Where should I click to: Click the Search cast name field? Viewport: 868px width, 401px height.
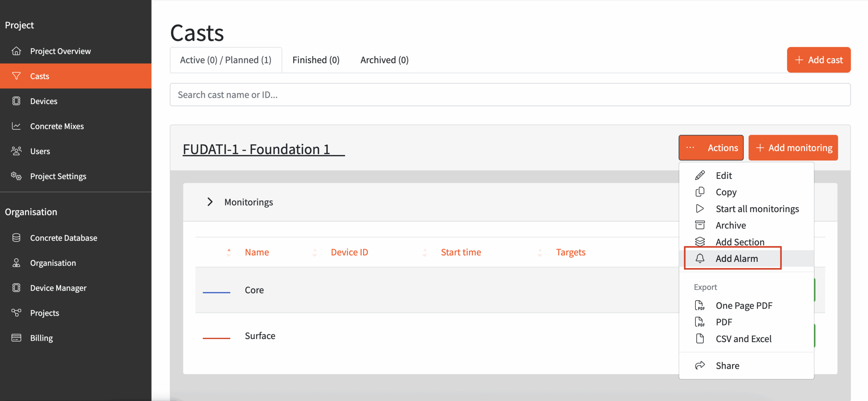510,95
